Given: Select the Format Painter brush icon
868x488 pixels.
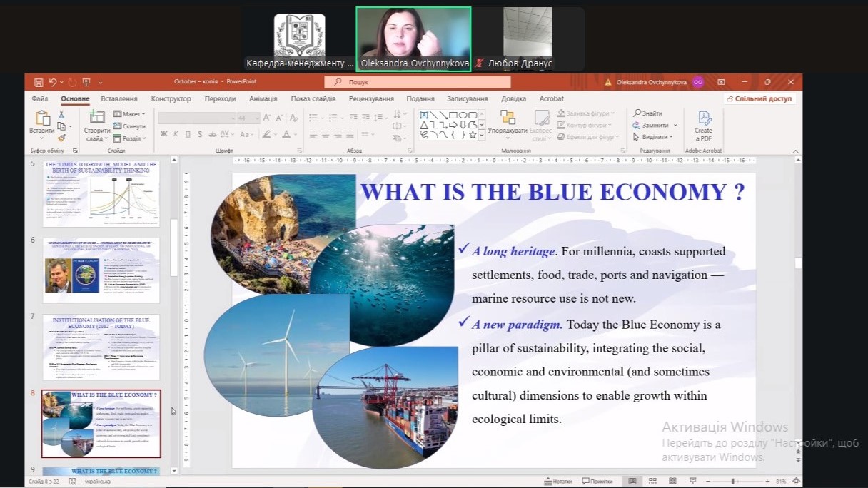Looking at the screenshot, I should pos(61,137).
